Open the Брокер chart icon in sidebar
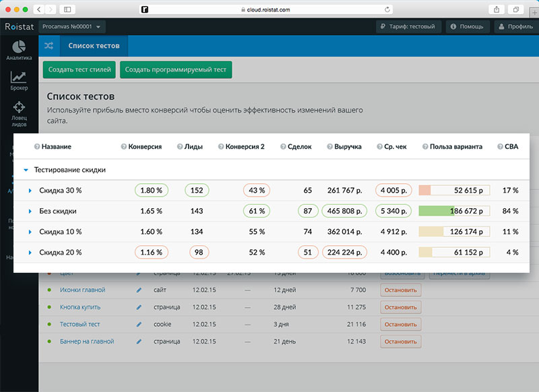The height and width of the screenshot is (392, 539). coord(19,78)
